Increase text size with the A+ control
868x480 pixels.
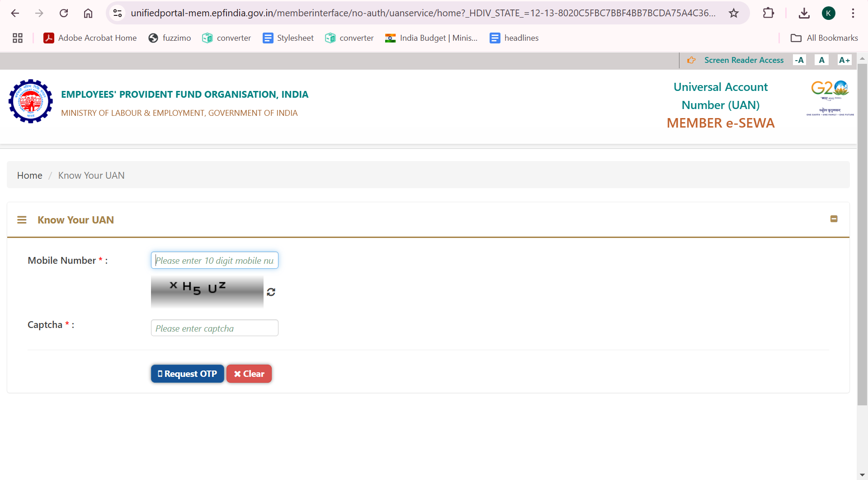coord(844,60)
